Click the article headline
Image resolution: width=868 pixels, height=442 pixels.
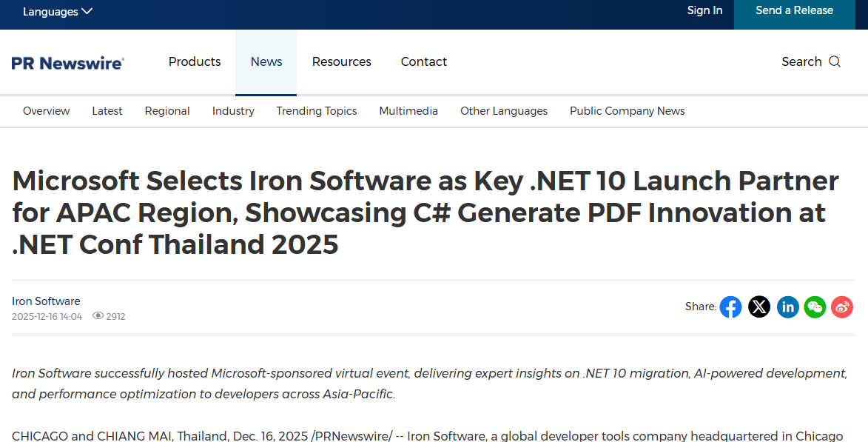pos(425,212)
